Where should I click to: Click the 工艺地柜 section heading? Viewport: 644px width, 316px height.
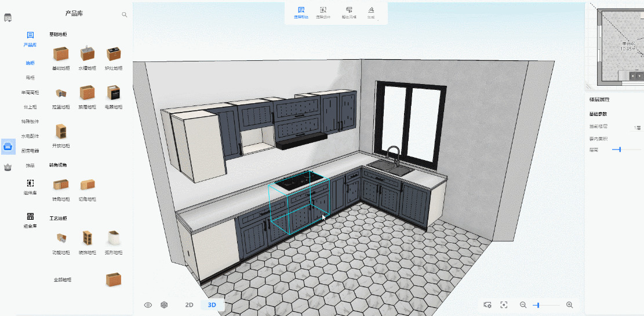tap(59, 218)
